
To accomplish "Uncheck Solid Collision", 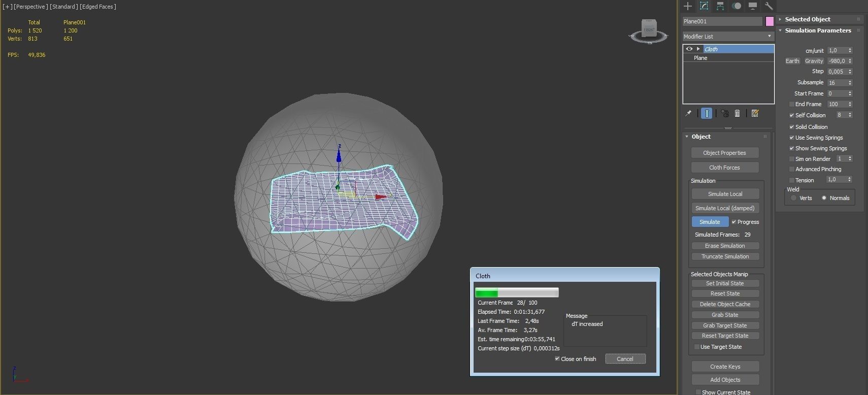I will (x=791, y=127).
